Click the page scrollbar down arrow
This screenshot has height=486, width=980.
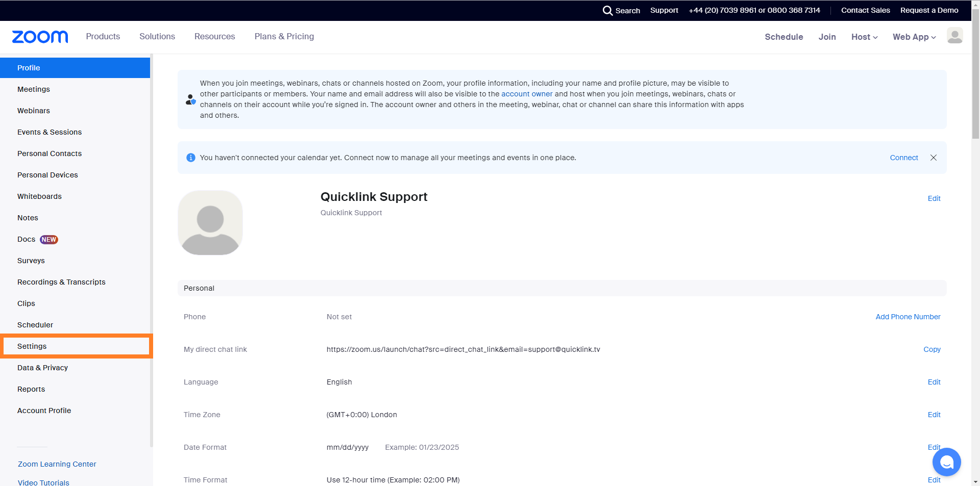(x=975, y=481)
